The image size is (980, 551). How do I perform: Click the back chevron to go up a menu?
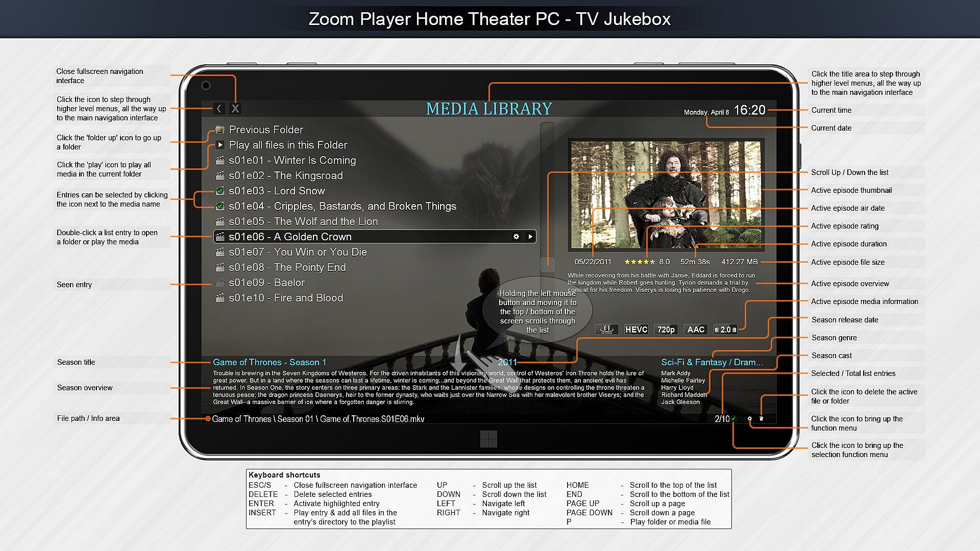point(219,108)
